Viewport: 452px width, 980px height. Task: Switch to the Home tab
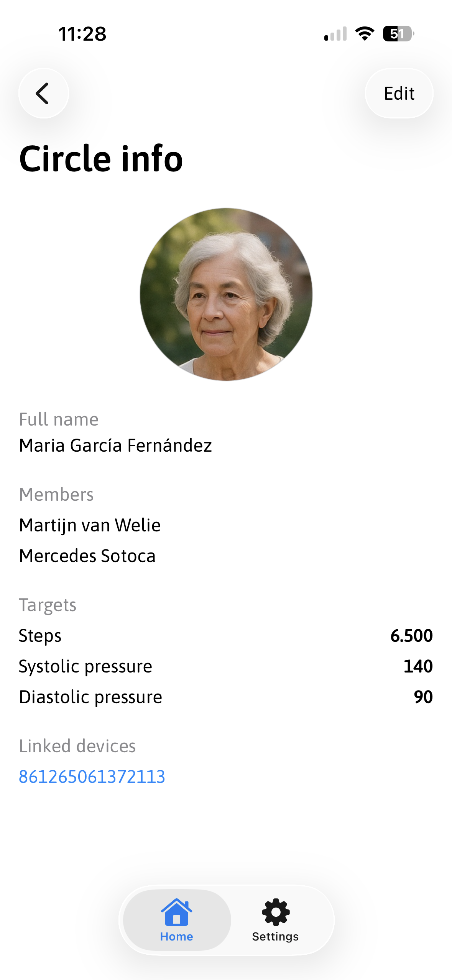[177, 919]
